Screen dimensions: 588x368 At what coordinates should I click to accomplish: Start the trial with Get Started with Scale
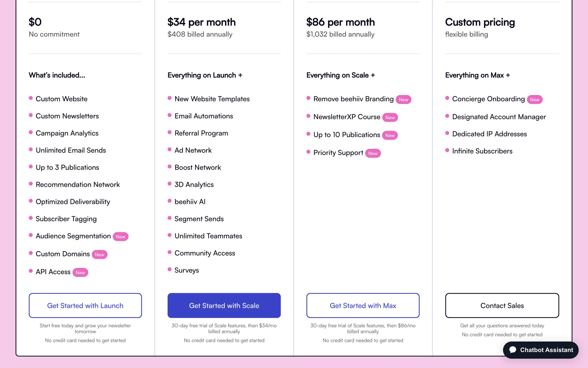click(224, 305)
